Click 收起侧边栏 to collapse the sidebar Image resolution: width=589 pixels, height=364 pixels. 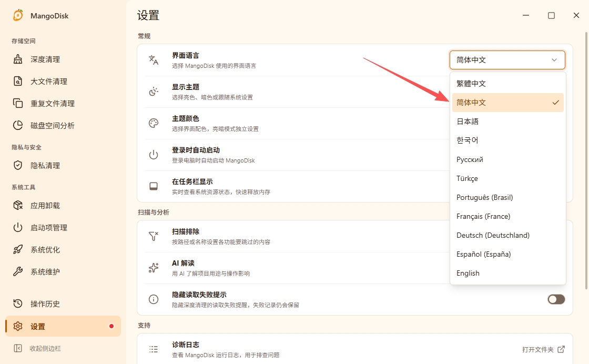[x=37, y=349]
